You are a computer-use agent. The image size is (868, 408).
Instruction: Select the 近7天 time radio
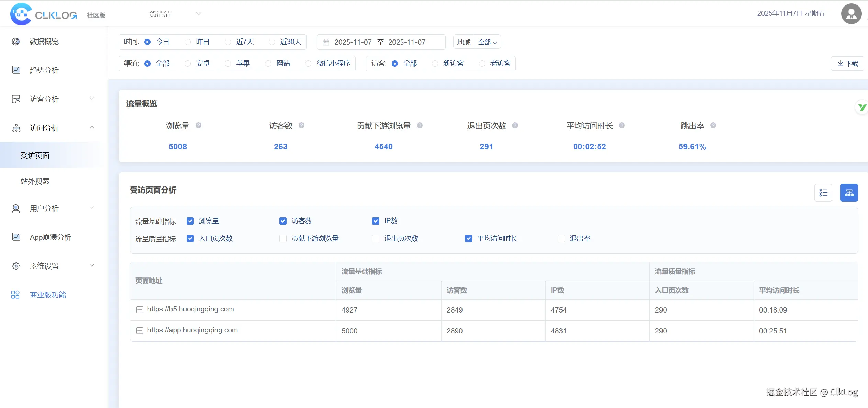(228, 42)
